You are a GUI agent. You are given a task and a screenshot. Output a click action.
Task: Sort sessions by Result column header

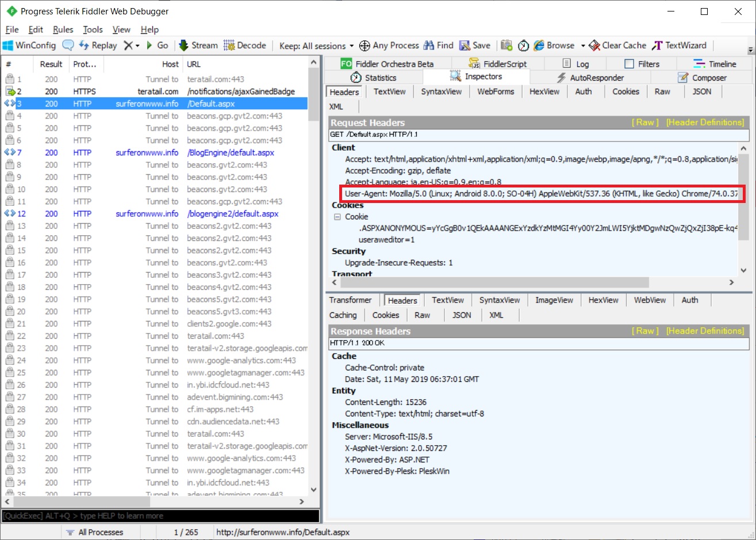[52, 64]
